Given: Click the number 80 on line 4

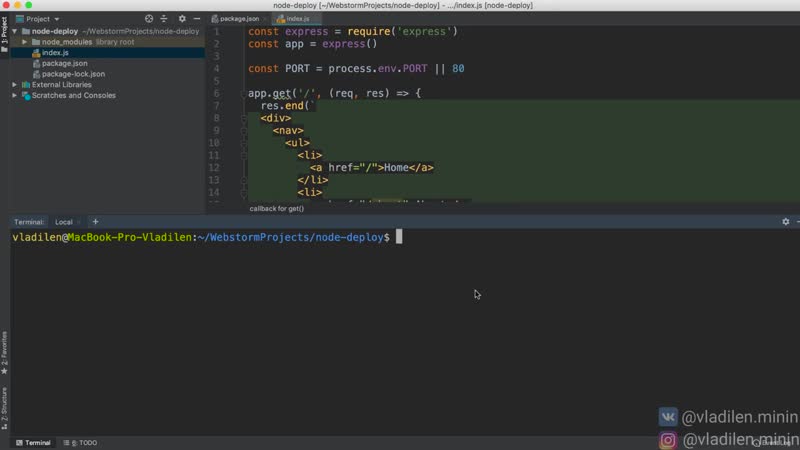Looking at the screenshot, I should click(458, 68).
